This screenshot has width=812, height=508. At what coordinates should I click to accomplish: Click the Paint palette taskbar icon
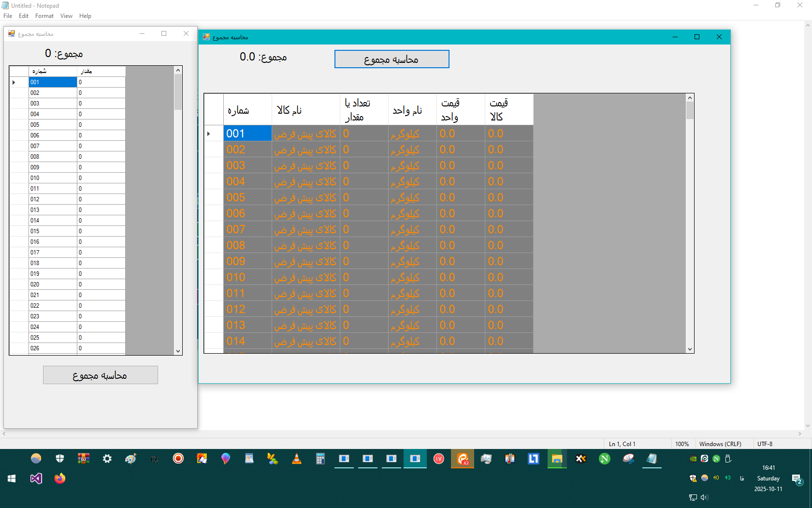131,459
